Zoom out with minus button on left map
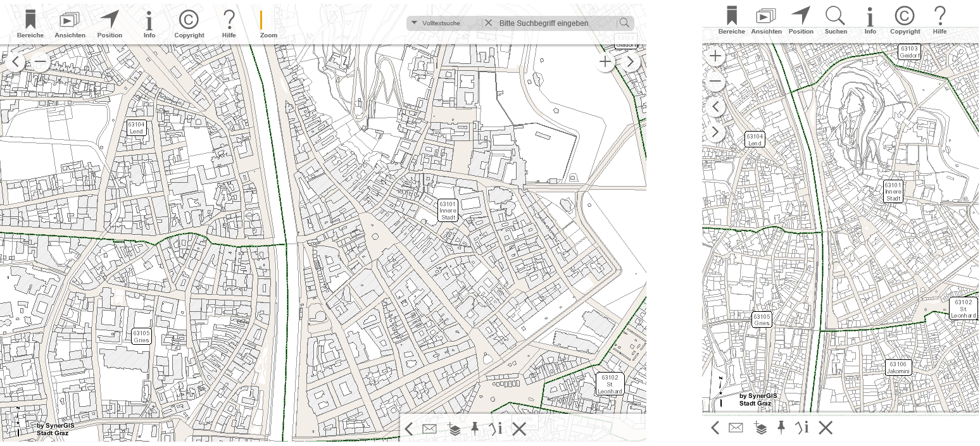 click(41, 62)
